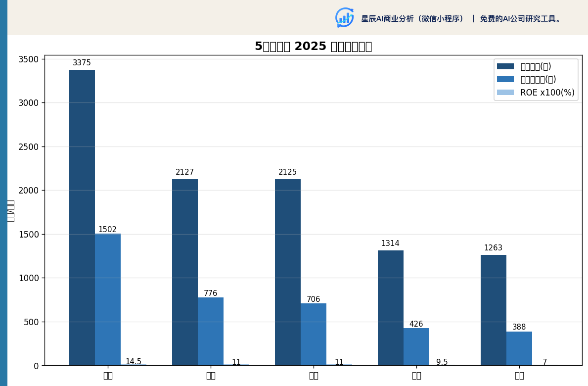Click the dark navy bar labeled 1314

tap(390, 308)
